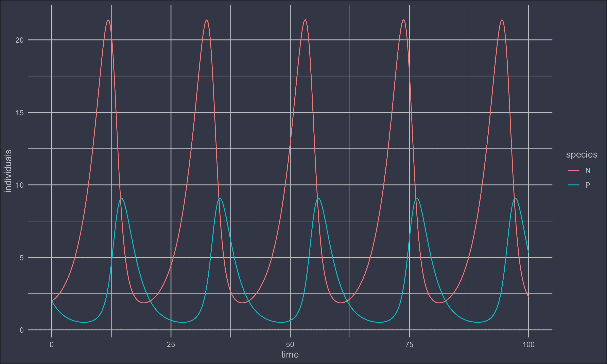Click the teal P legend line swatch
This screenshot has width=607, height=364.
click(574, 185)
